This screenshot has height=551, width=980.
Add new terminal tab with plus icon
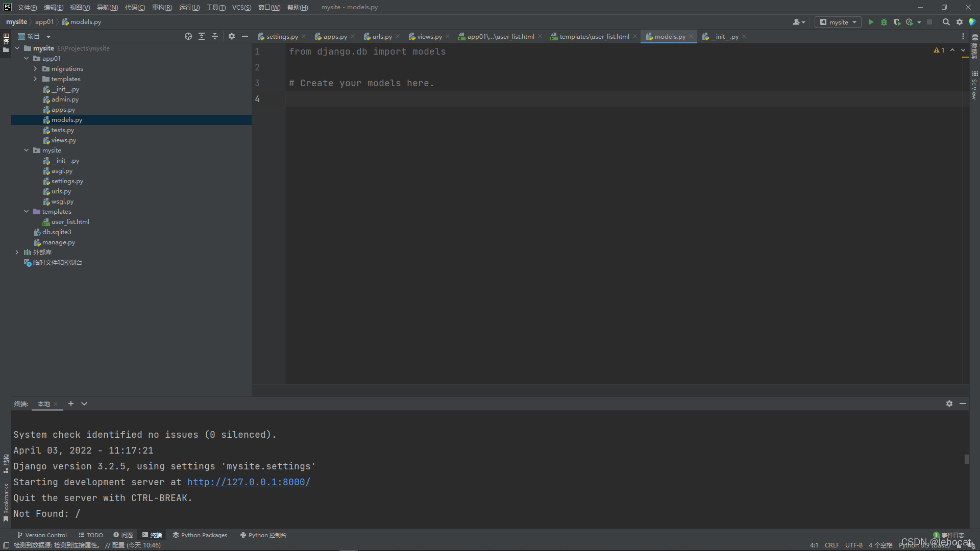pos(71,404)
